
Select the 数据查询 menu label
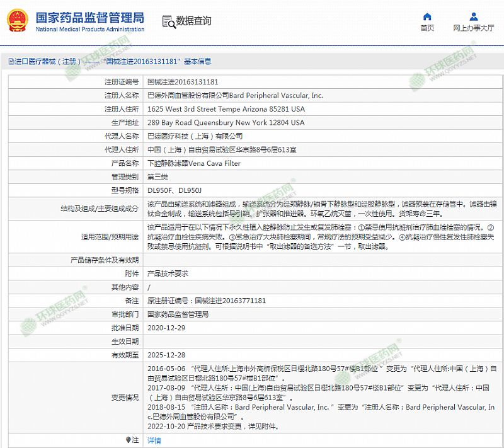(x=193, y=21)
